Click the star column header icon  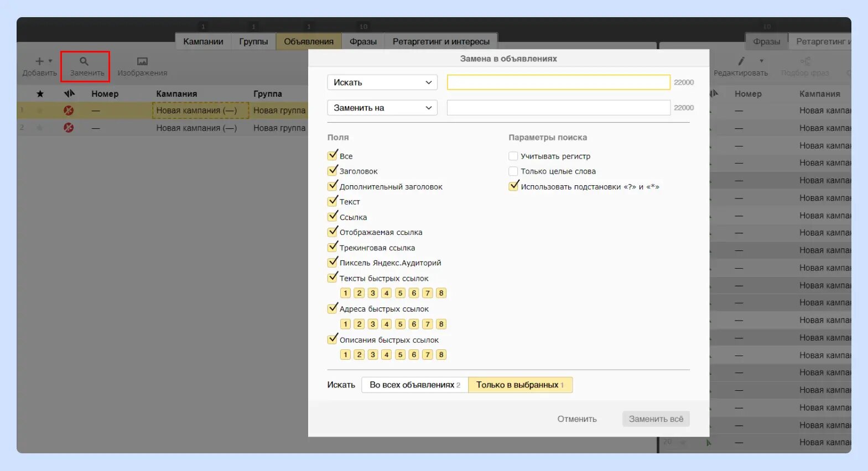[40, 94]
